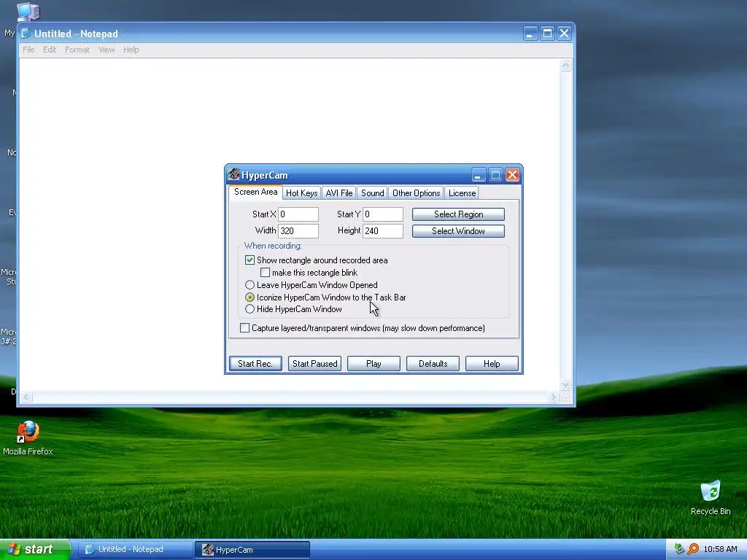Image resolution: width=747 pixels, height=560 pixels.
Task: Focus the Height input field
Action: click(383, 231)
